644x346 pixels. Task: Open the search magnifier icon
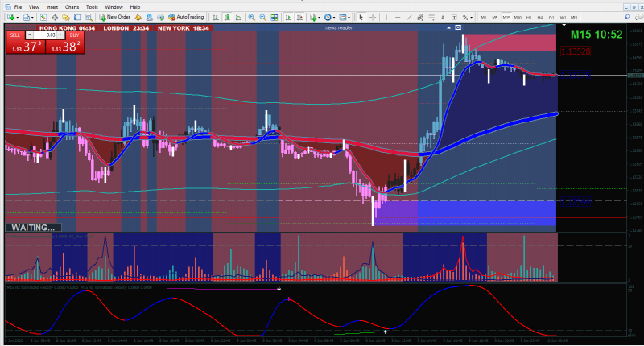tap(627, 17)
